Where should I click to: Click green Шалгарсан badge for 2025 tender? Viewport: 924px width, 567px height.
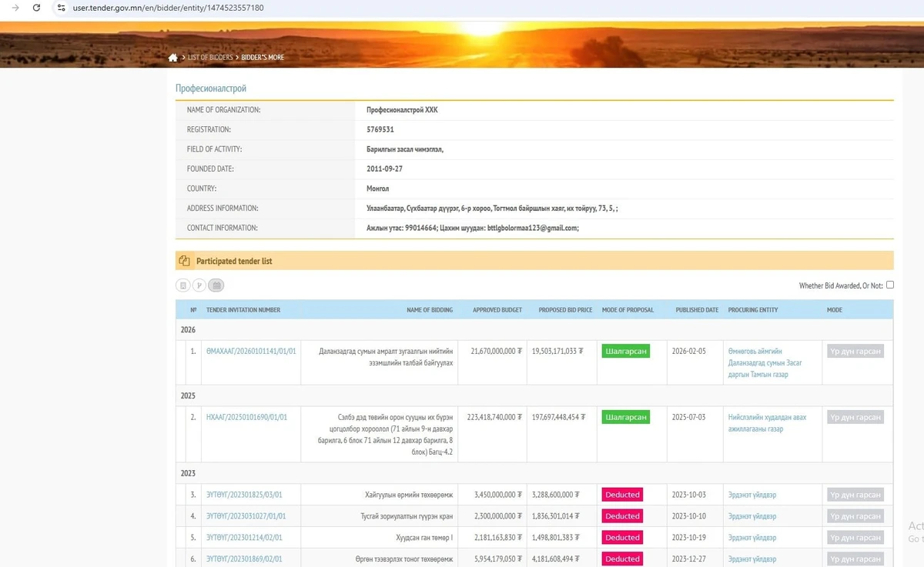coord(625,417)
